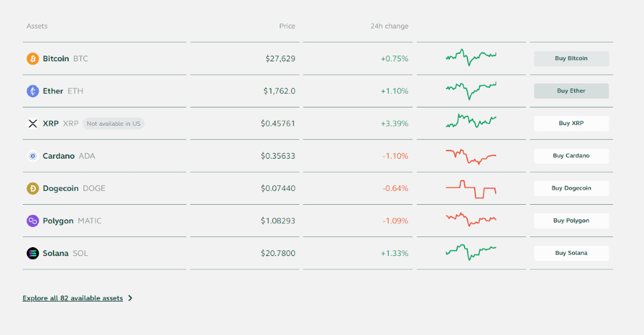Open the Dogecoin 24h sparkline chart
Viewport: 644px width, 335px height.
471,189
